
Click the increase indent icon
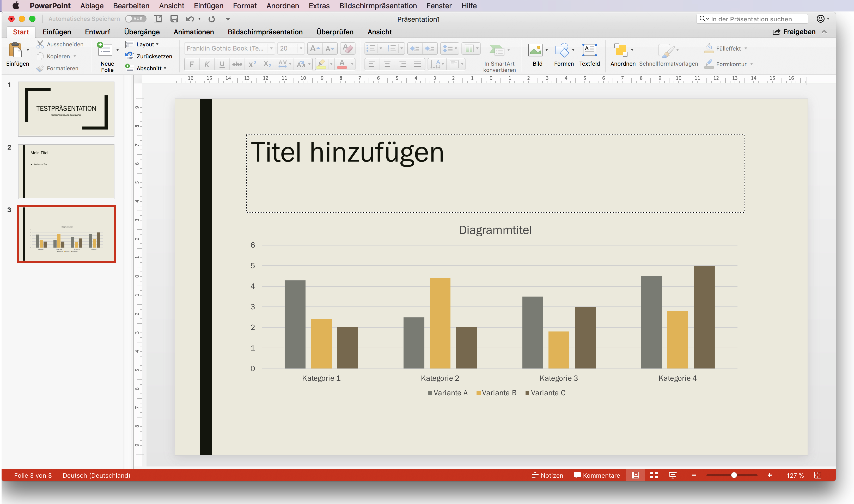tap(430, 48)
